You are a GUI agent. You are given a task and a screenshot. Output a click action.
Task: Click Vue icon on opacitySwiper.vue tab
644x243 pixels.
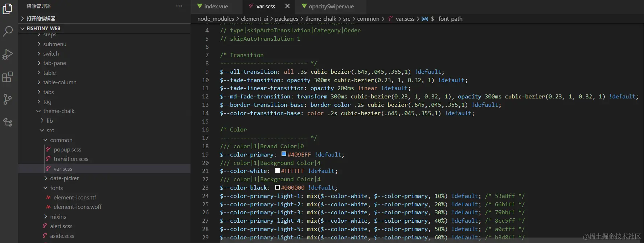click(x=304, y=6)
